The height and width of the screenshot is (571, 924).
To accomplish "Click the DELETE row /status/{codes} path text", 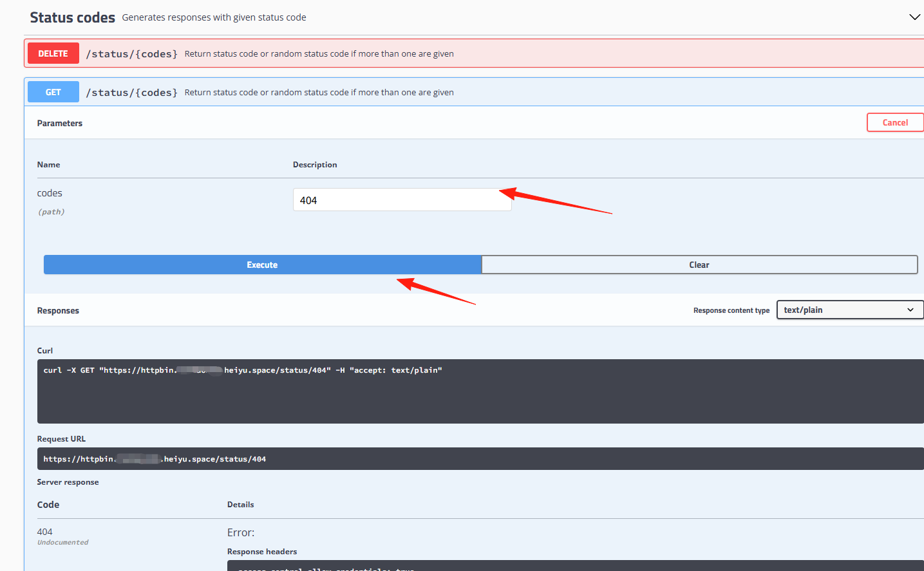I will pos(132,54).
